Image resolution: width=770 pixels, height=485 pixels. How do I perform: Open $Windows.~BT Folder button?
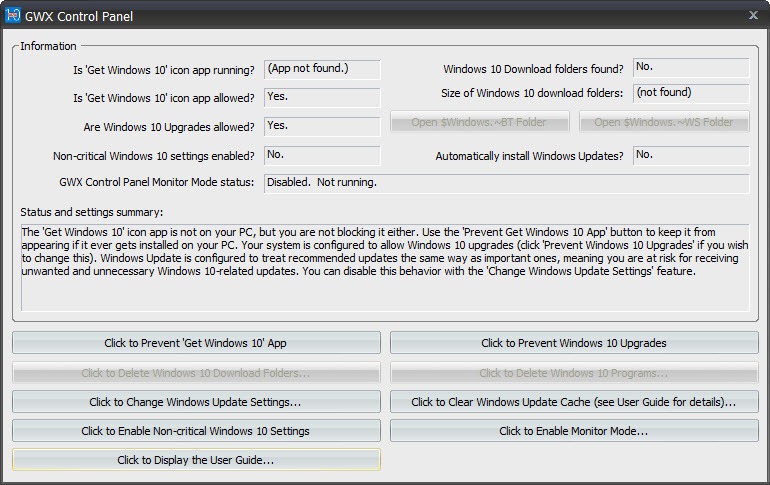click(x=480, y=122)
